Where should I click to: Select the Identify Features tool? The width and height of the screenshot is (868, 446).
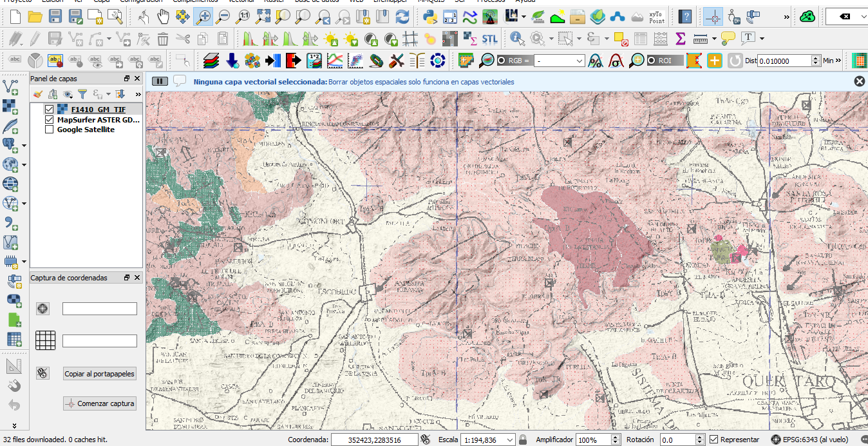click(x=516, y=39)
